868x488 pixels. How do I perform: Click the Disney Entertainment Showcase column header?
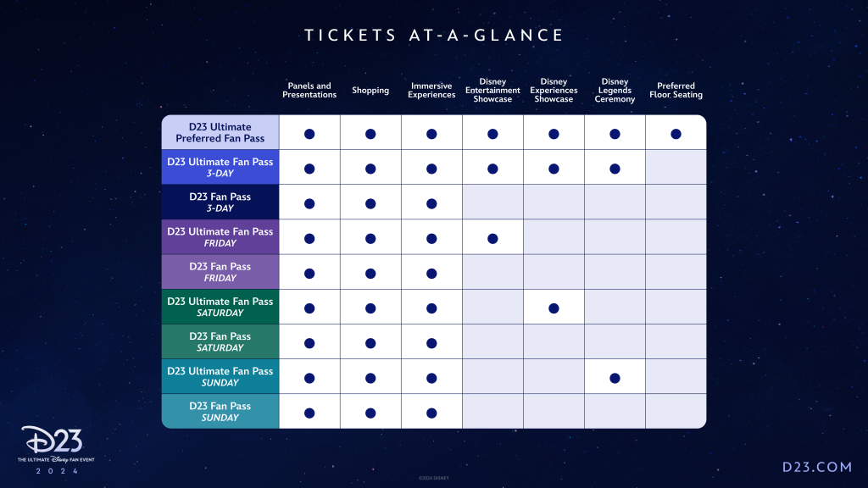click(x=492, y=91)
